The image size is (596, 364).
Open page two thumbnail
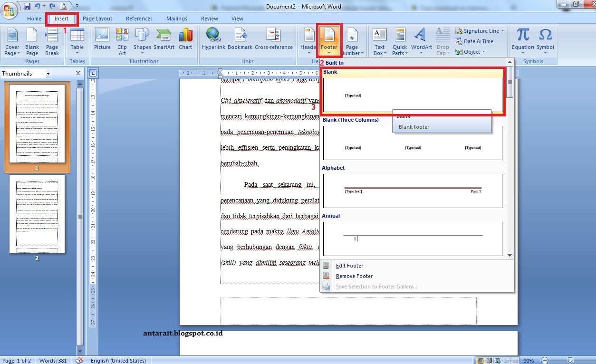tap(38, 214)
